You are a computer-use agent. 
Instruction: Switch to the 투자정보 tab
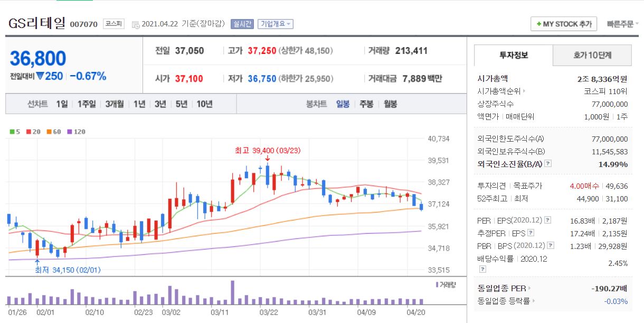tap(514, 55)
